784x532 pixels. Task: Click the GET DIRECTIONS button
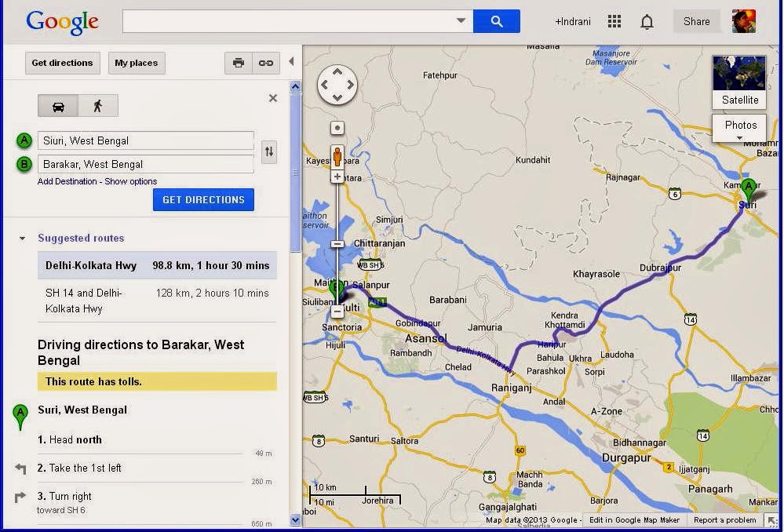click(202, 199)
